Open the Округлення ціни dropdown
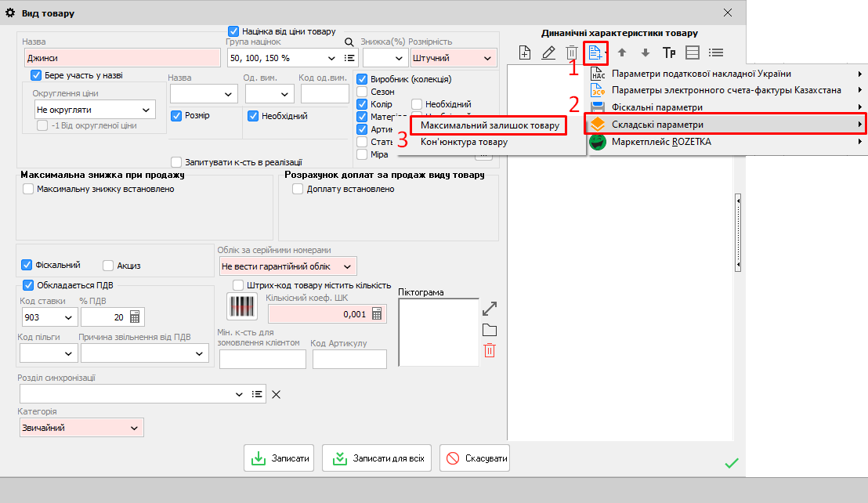Screen dimensions: 868x503 tap(146, 110)
